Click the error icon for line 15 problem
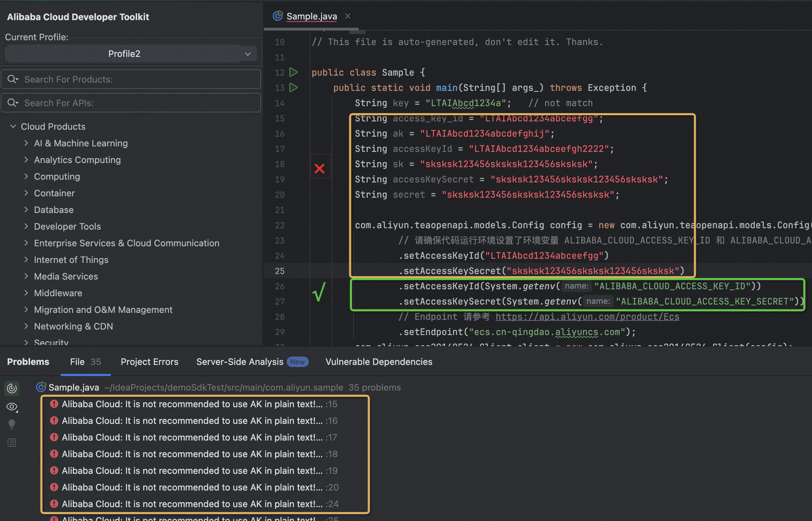 tap(54, 404)
